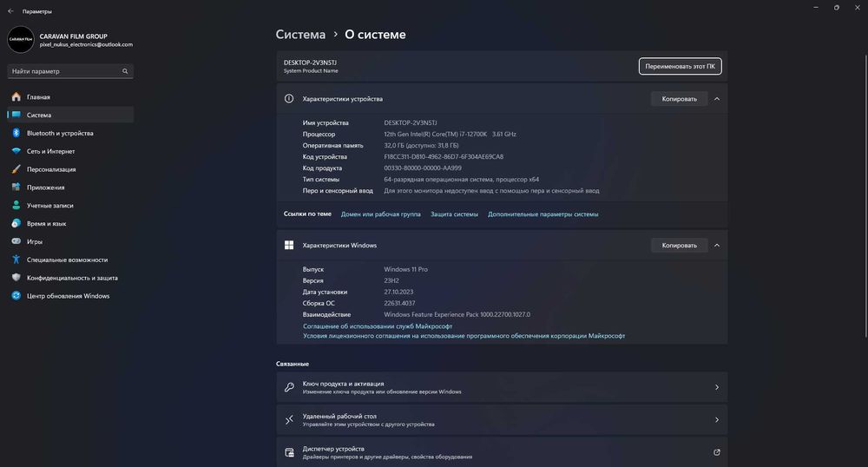This screenshot has height=467, width=868.
Task: Go to Конфиденциальность и защита
Action: [x=70, y=277]
